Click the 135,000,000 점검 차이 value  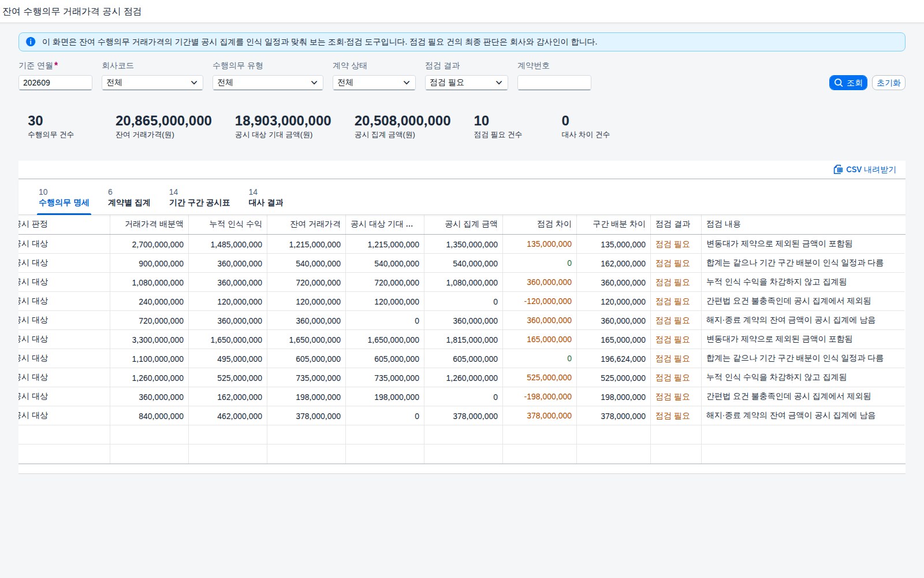click(x=549, y=244)
